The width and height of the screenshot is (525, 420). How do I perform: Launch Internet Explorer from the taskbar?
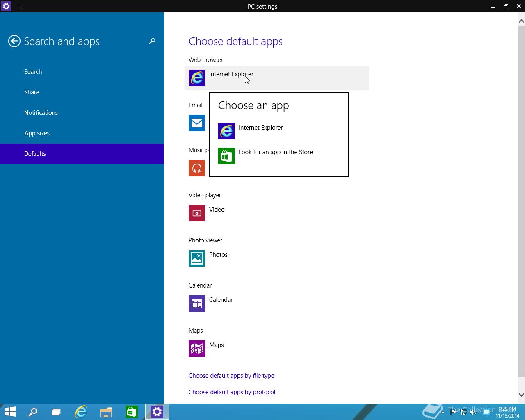81,412
